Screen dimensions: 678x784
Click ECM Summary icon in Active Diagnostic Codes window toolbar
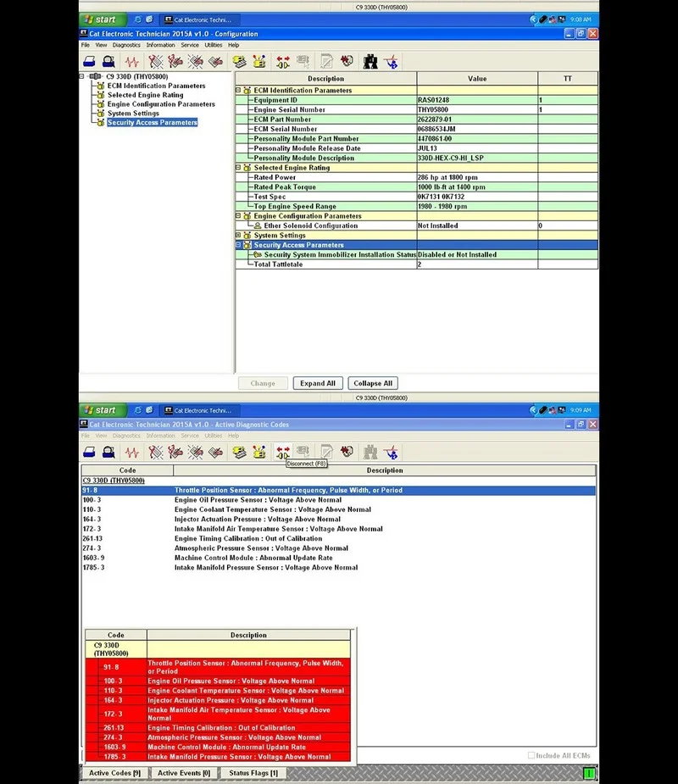240,452
